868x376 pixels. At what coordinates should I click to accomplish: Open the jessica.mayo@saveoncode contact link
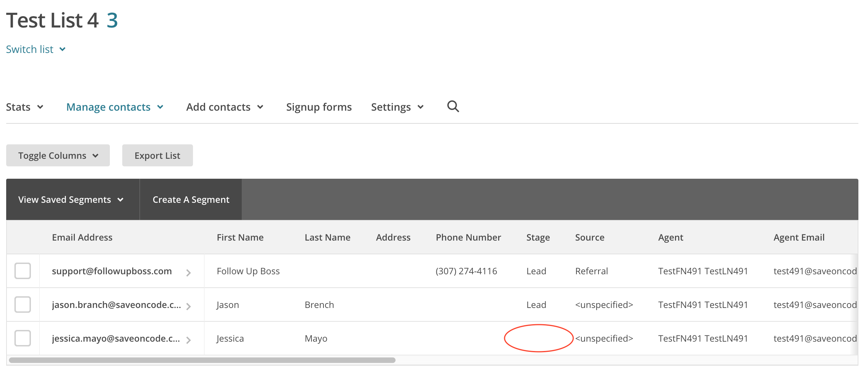pos(116,339)
